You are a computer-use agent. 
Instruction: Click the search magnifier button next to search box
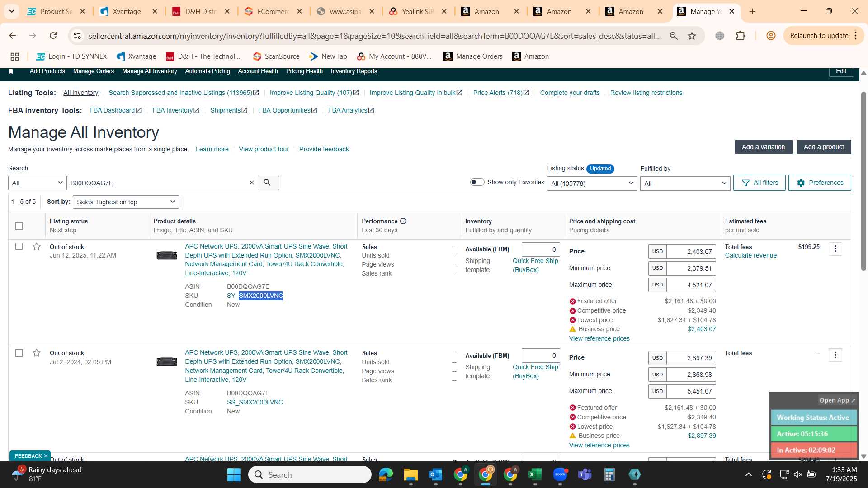pyautogui.click(x=269, y=183)
